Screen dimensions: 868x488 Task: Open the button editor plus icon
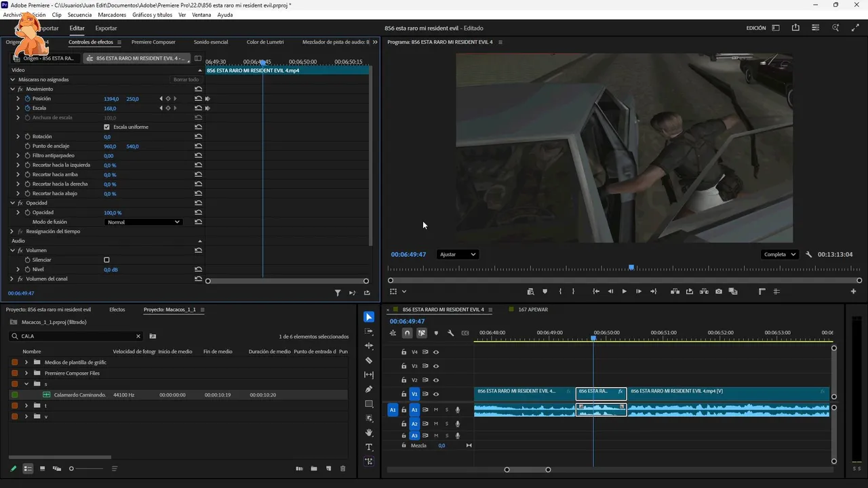(854, 291)
